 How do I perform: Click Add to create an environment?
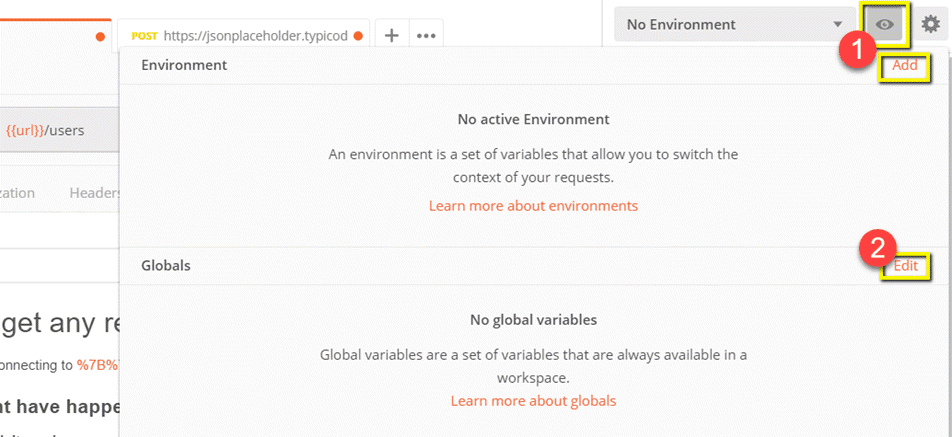pos(905,65)
